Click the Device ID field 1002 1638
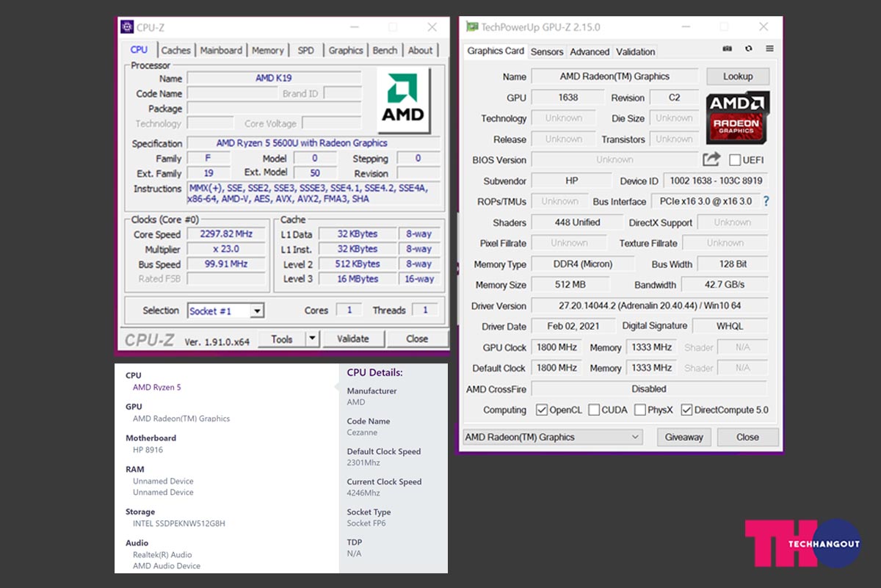Image resolution: width=881 pixels, height=588 pixels. pyautogui.click(x=716, y=181)
